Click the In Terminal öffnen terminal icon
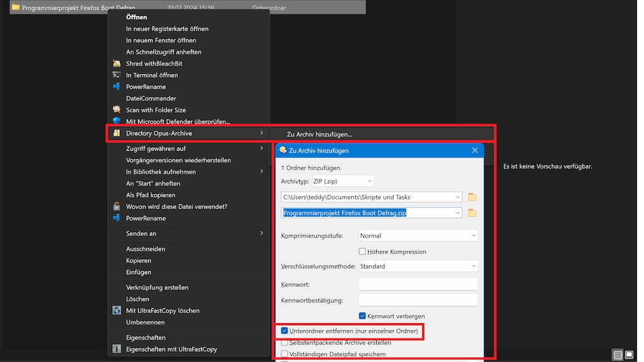 117,75
